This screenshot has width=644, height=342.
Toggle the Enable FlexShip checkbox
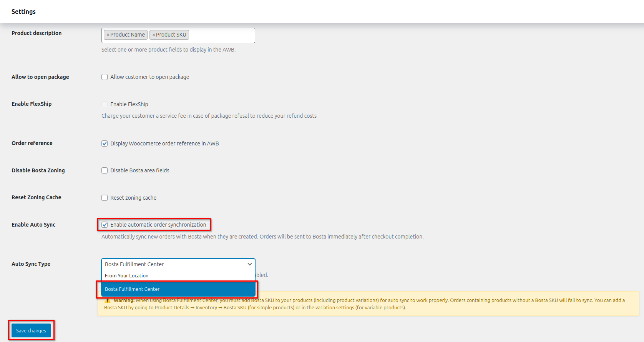point(105,104)
